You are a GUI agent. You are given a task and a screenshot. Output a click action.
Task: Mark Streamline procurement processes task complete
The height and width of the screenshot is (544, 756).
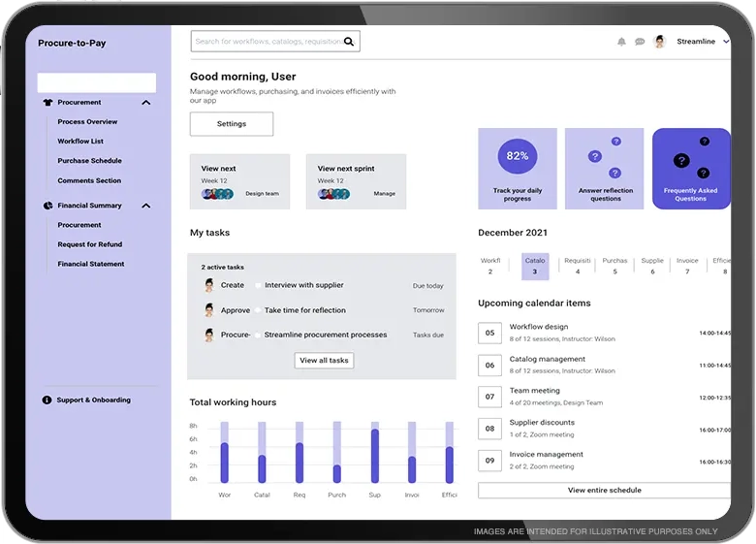point(258,335)
